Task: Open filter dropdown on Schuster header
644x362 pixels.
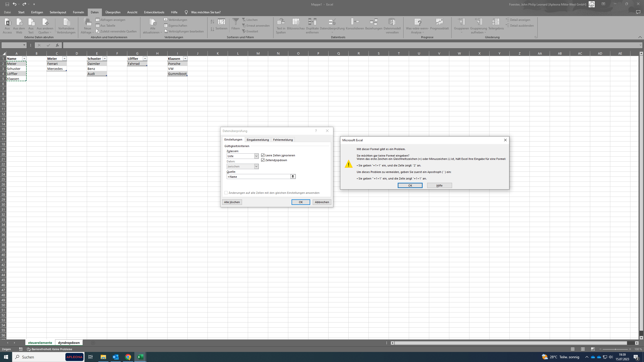Action: pyautogui.click(x=105, y=59)
